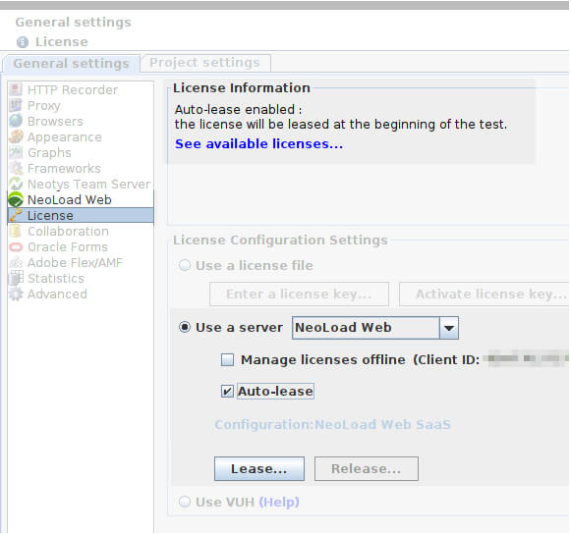The image size is (571, 534).
Task: Select the Statistics table icon
Action: [x=16, y=278]
